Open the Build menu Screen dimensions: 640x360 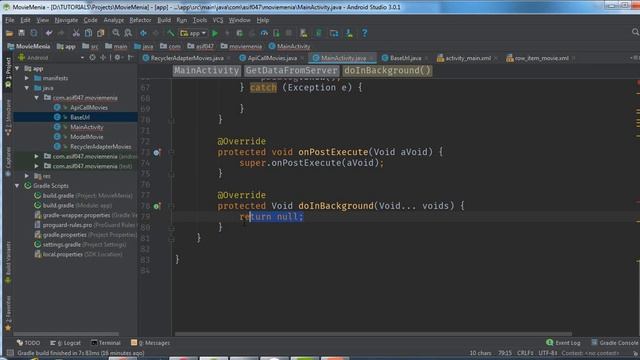[x=164, y=20]
